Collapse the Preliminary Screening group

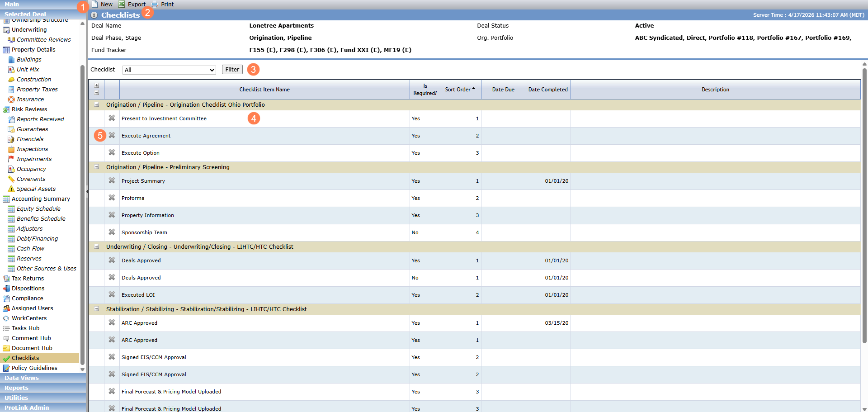(97, 167)
